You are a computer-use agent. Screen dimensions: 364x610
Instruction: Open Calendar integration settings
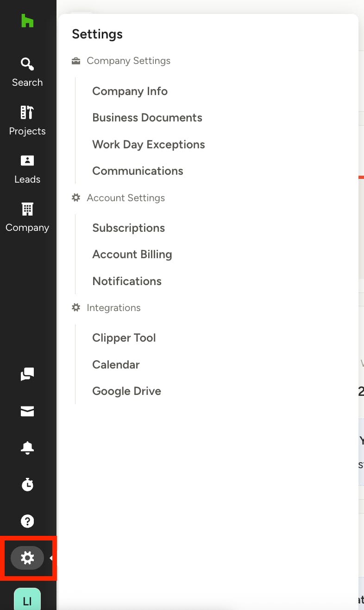click(116, 365)
